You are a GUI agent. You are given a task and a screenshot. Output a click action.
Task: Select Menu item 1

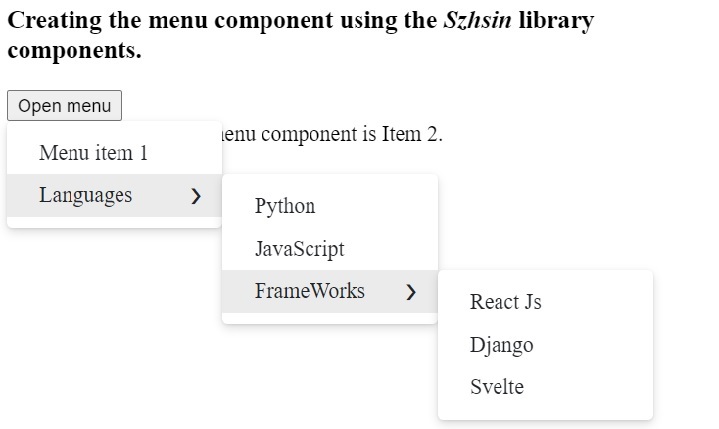click(94, 153)
